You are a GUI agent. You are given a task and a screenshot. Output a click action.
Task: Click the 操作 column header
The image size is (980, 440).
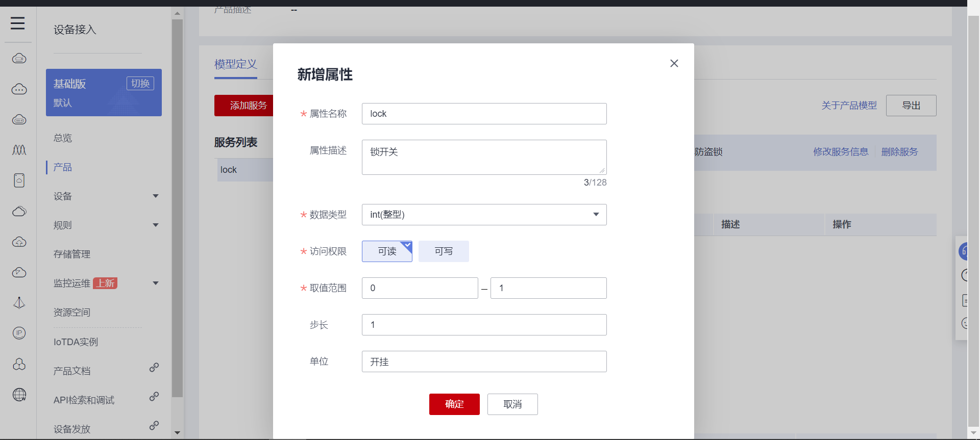tap(842, 224)
